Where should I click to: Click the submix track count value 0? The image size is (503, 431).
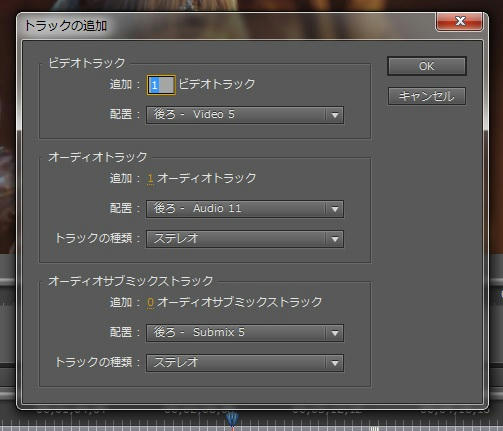pyautogui.click(x=150, y=302)
